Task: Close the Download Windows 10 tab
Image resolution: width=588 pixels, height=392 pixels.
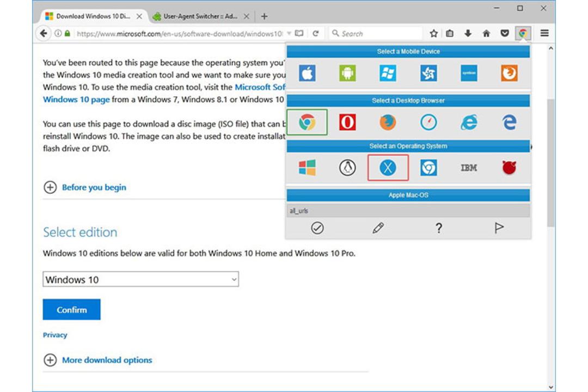Action: point(139,16)
